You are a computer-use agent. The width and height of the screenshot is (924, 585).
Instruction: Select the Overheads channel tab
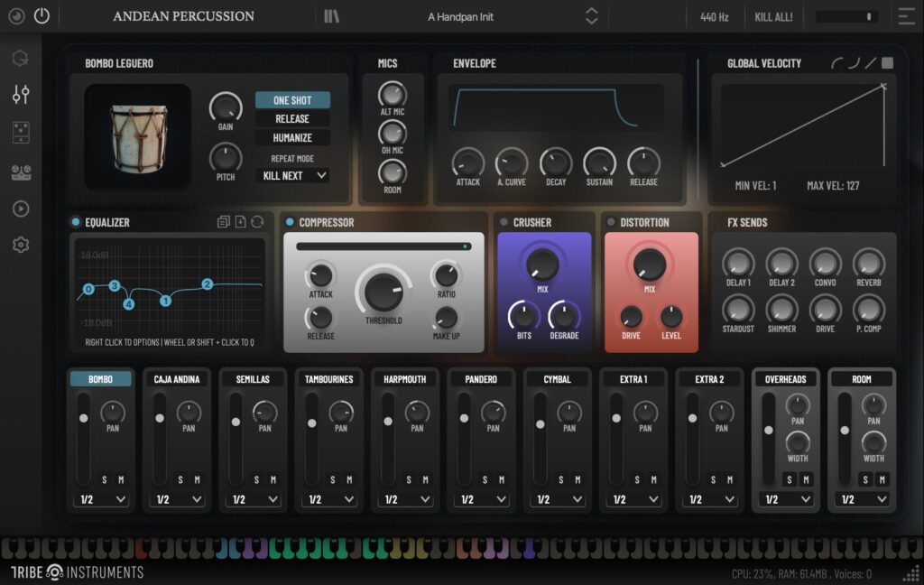[786, 379]
